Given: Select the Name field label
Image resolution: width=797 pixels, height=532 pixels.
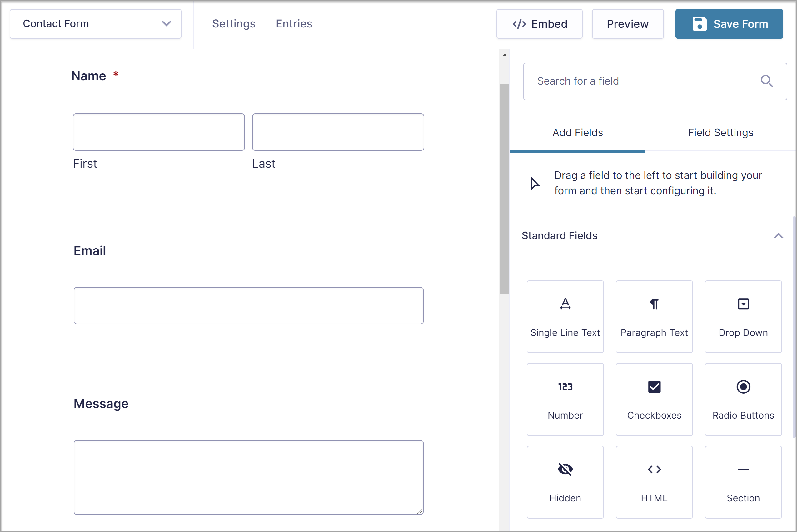Looking at the screenshot, I should tap(89, 76).
